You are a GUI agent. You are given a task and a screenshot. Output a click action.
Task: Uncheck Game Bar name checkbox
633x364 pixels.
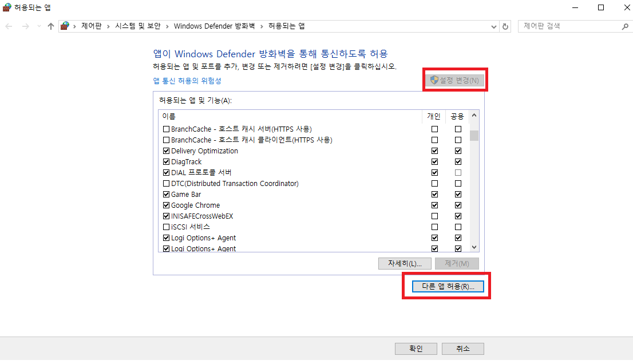point(166,195)
